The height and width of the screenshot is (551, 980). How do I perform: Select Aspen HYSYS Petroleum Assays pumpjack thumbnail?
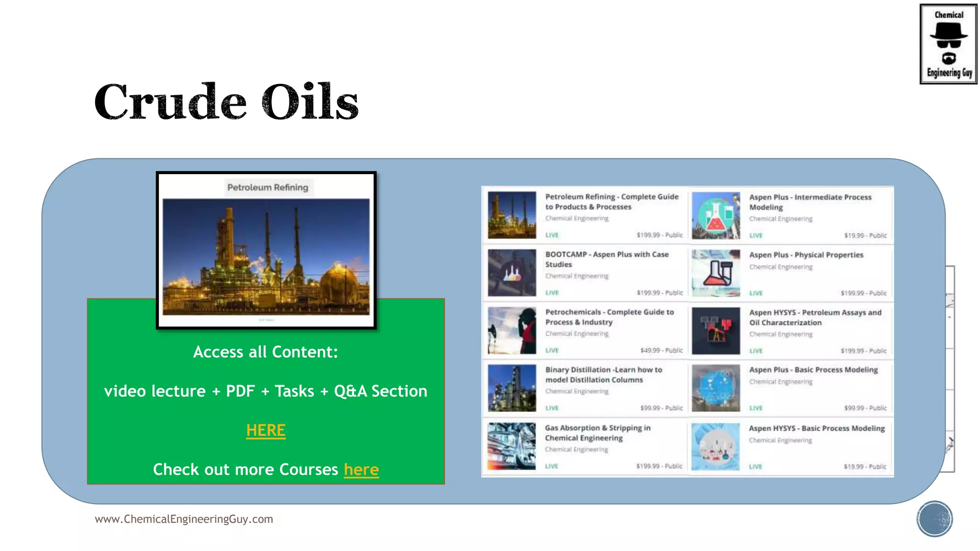716,331
